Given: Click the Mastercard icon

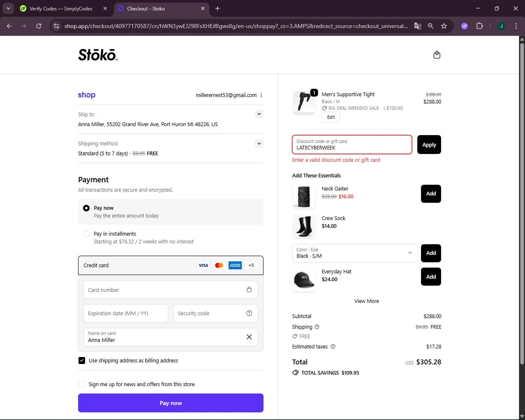Looking at the screenshot, I should coord(219,265).
